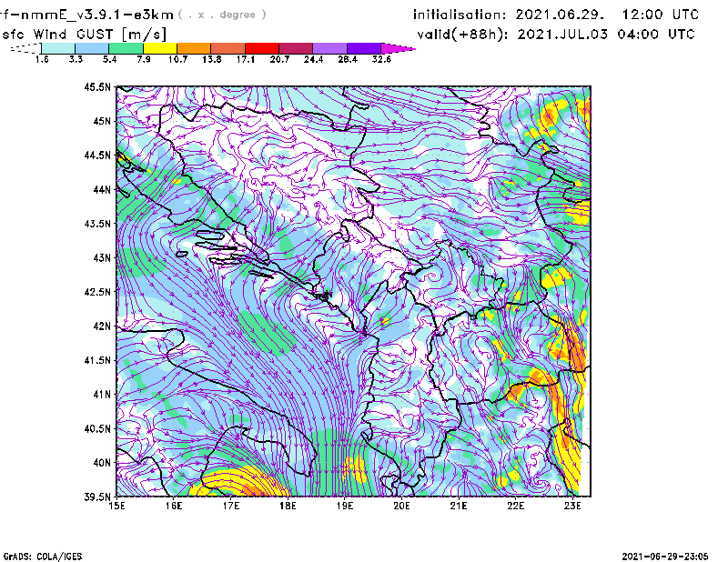
Task: Click the 15E longitude label
Action: 116,506
